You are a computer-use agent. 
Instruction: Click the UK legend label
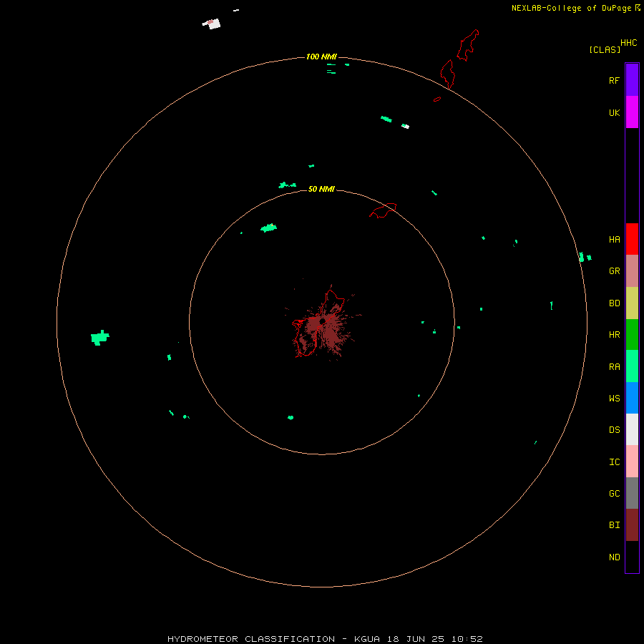click(614, 112)
